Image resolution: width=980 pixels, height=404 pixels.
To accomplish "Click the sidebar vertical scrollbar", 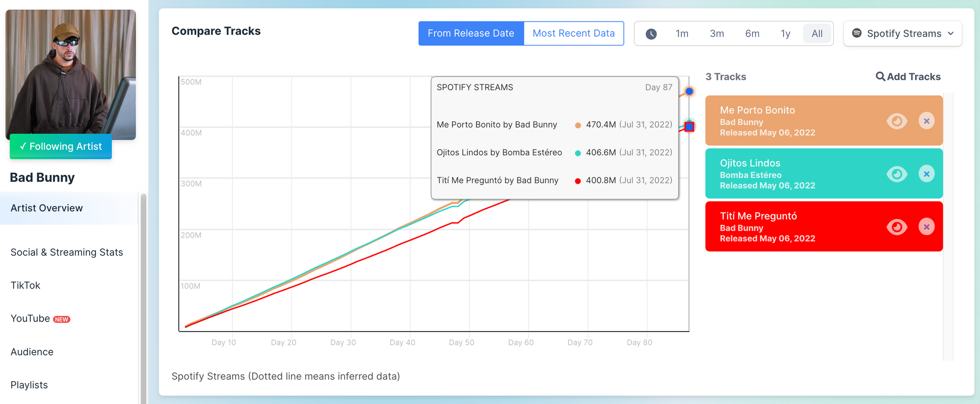I will pyautogui.click(x=144, y=299).
